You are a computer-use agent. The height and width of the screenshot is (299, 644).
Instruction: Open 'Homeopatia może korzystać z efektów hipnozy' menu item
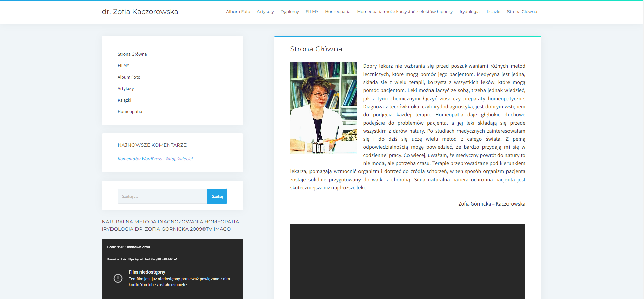405,12
